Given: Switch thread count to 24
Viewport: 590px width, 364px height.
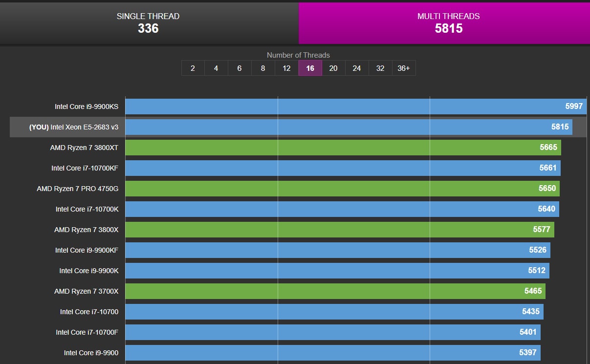Looking at the screenshot, I should coord(357,68).
